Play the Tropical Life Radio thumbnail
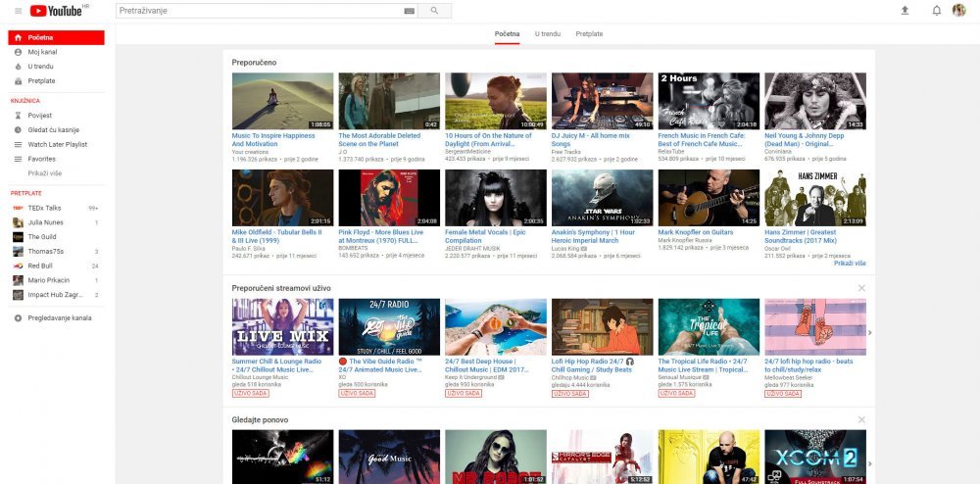The width and height of the screenshot is (980, 484). (x=709, y=326)
